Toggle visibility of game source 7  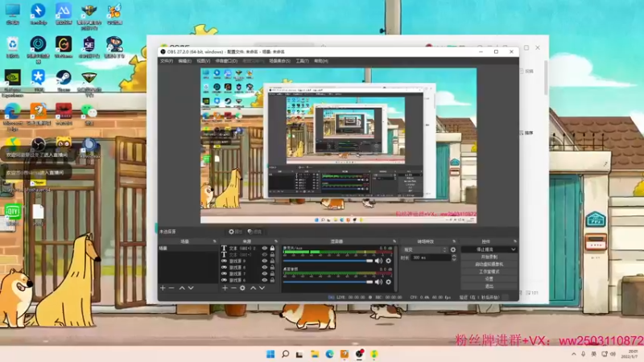click(265, 274)
